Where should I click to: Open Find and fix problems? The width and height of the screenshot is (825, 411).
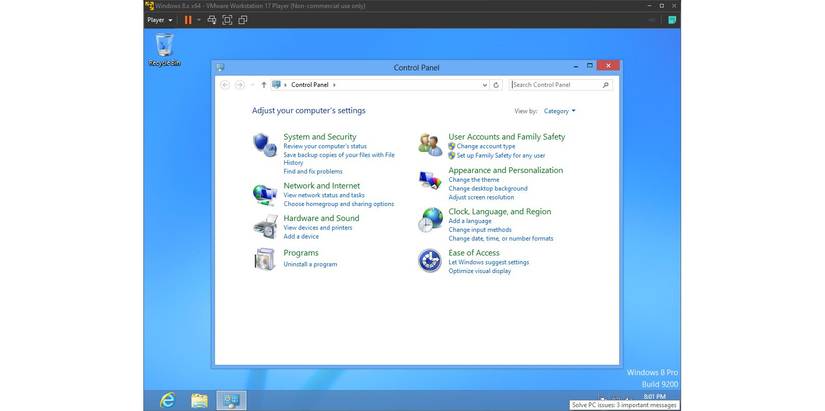point(313,172)
